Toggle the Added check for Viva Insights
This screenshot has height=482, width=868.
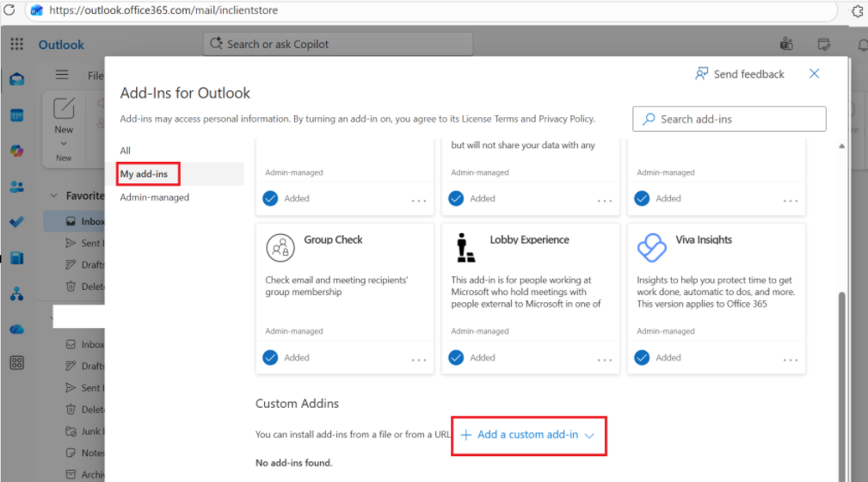(x=642, y=357)
